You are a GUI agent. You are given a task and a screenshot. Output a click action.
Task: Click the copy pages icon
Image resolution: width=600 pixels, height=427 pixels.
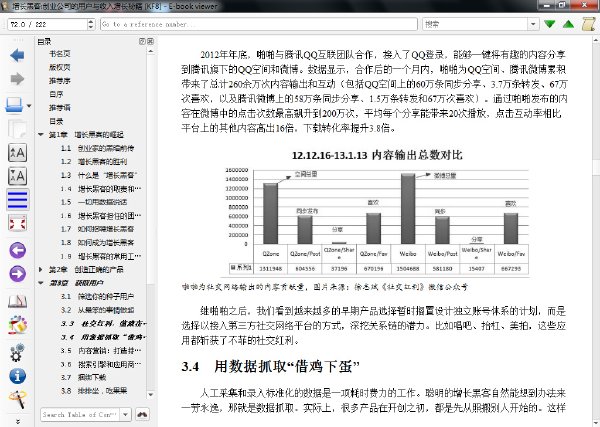(x=17, y=129)
